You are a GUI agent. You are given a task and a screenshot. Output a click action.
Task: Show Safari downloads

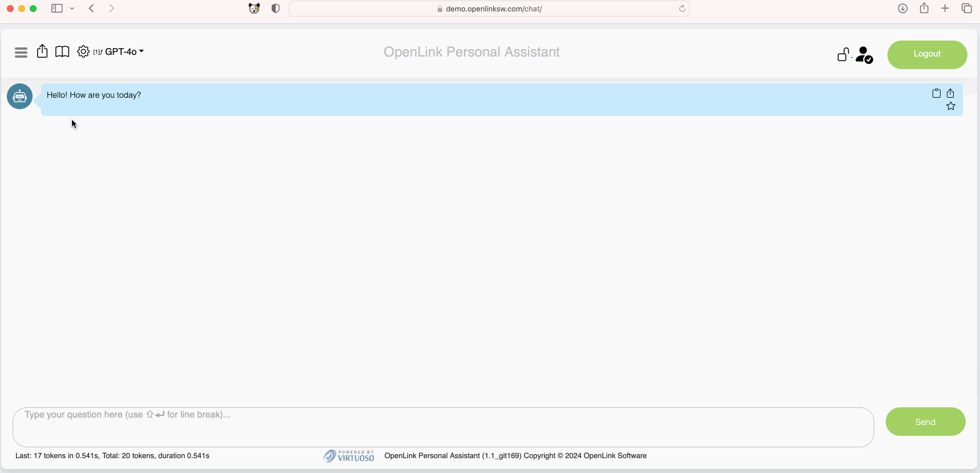click(903, 9)
